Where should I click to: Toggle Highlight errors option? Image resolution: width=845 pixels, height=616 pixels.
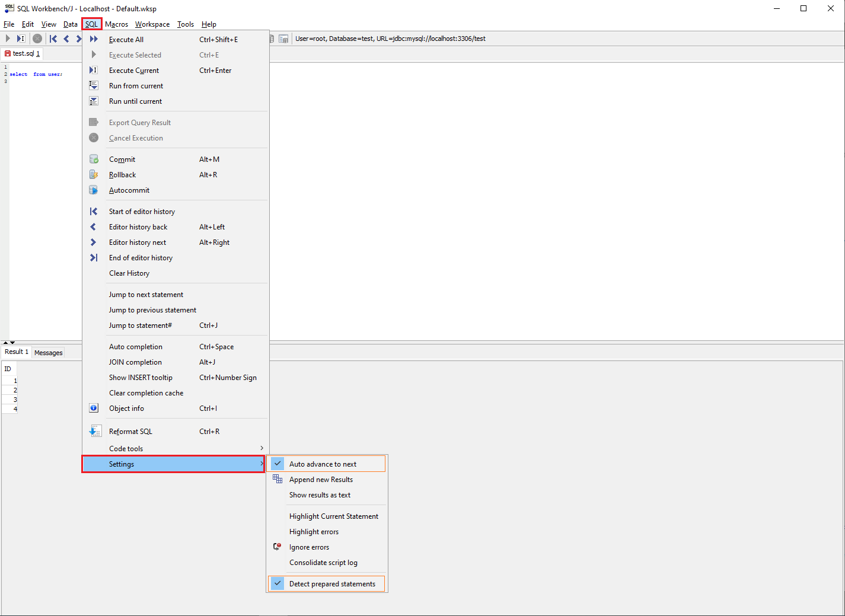327,531
